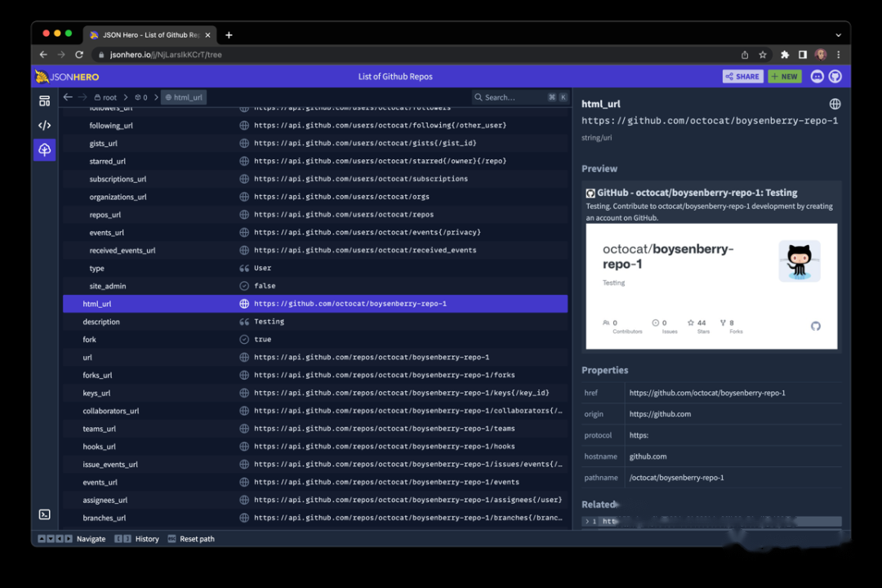Close the JSON Hero browser tab
The image size is (882, 588).
pos(207,35)
